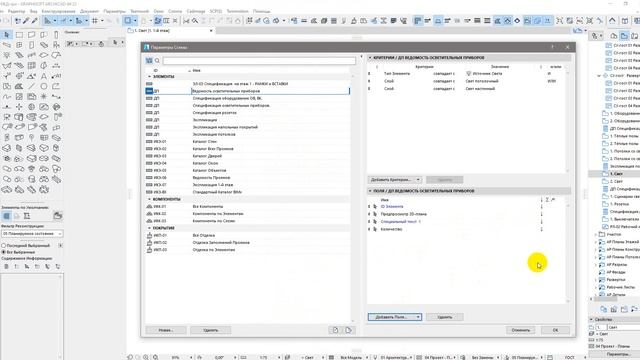Click the eyedropper pick-up parameters icon
This screenshot has height=360, width=640.
26,20
